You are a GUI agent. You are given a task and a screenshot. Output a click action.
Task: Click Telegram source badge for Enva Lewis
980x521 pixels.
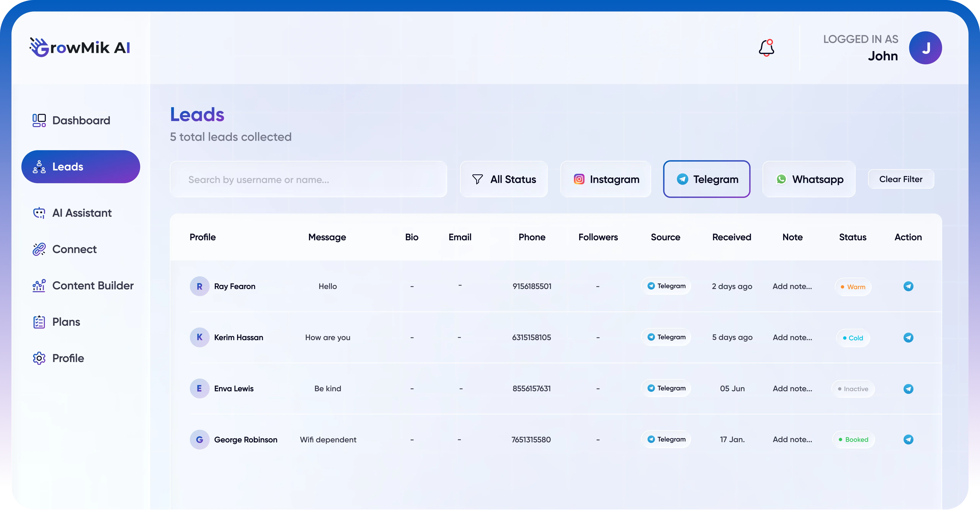666,388
